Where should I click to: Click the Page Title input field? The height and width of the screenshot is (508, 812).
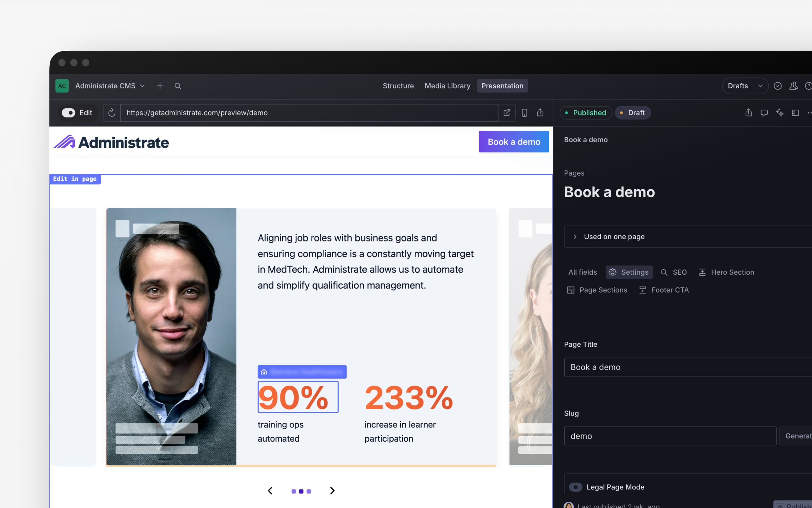(x=688, y=367)
